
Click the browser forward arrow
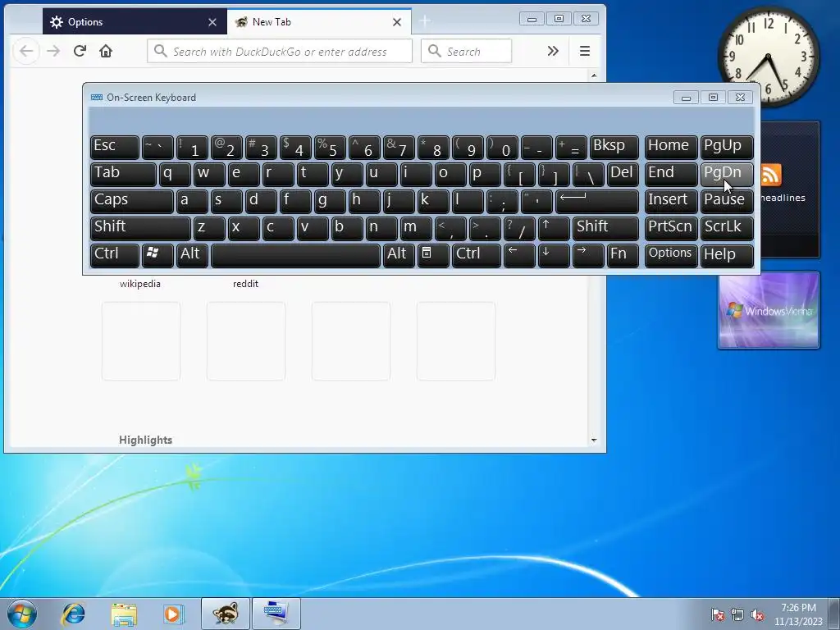pyautogui.click(x=53, y=51)
